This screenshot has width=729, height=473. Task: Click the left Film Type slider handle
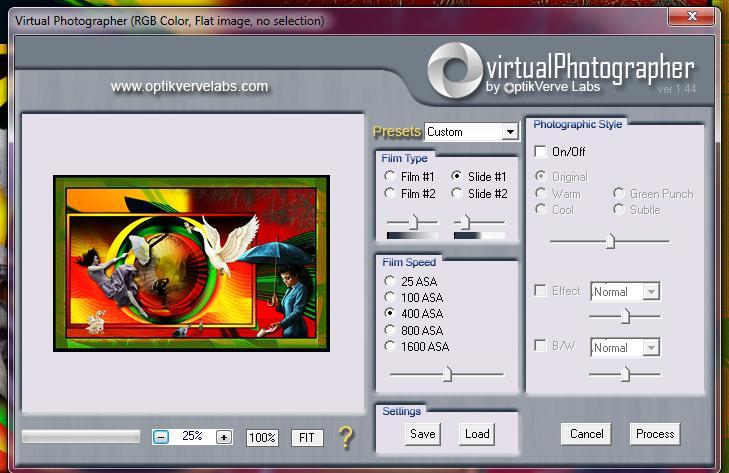point(413,222)
